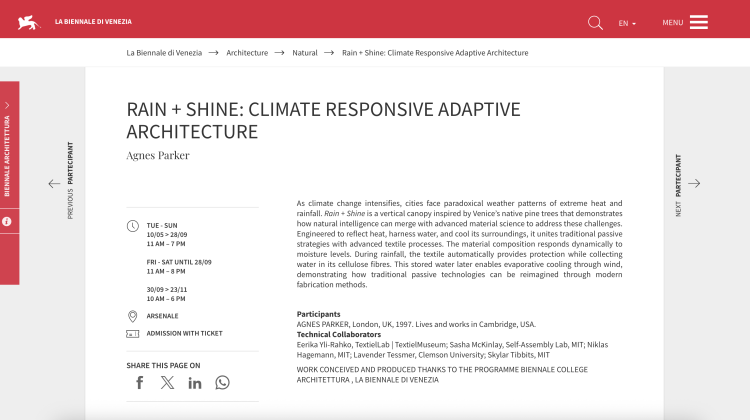Click the clock opening hours icon
The height and width of the screenshot is (420, 750).
coord(133,226)
